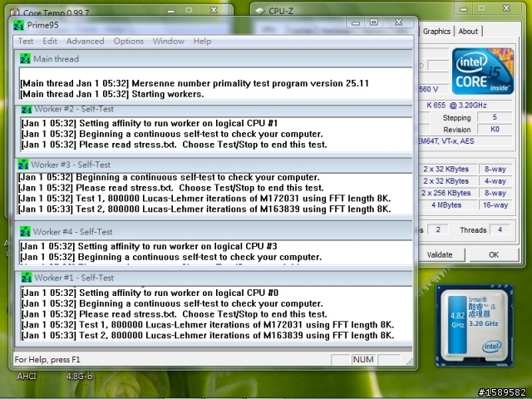Click the Worker #3 Self-Test window icon
This screenshot has width=532, height=399.
tap(23, 165)
